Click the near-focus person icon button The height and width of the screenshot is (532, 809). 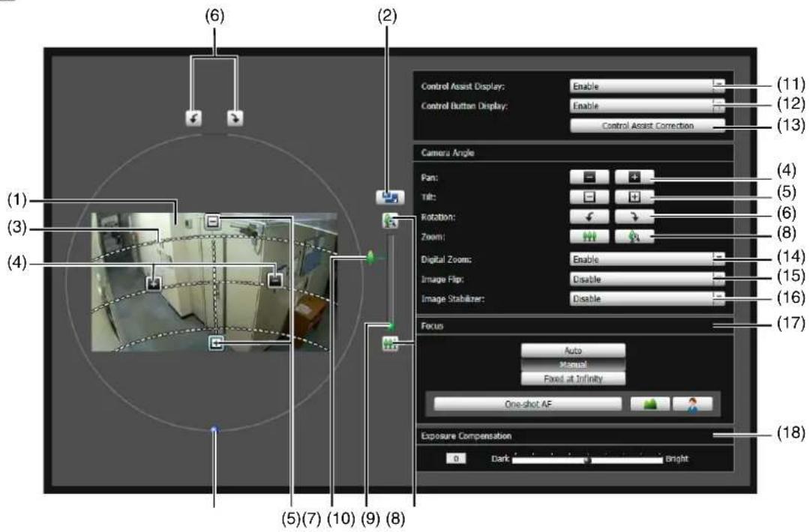click(x=692, y=404)
